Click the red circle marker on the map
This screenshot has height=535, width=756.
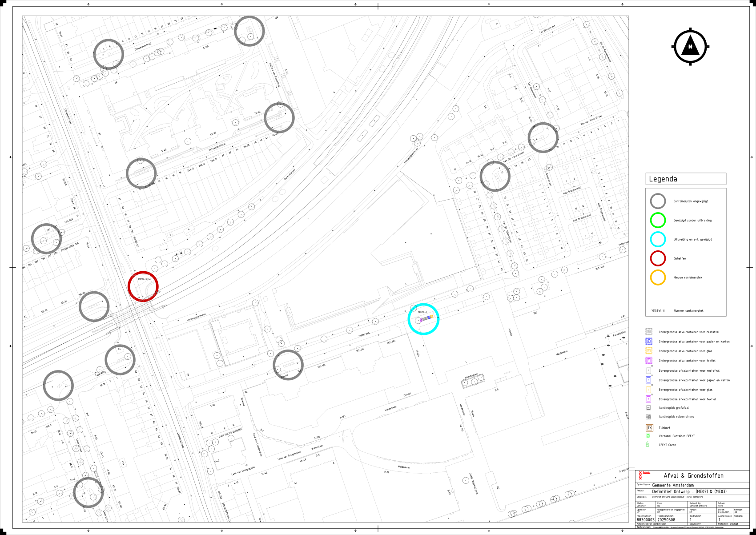143,287
